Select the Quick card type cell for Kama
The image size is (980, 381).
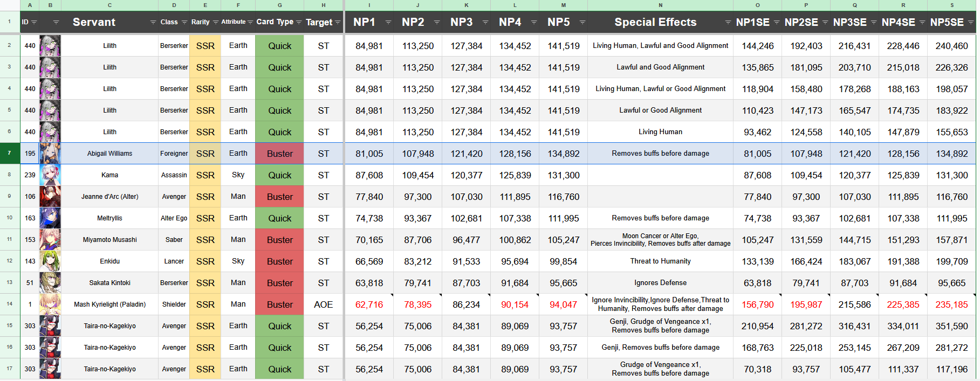280,175
